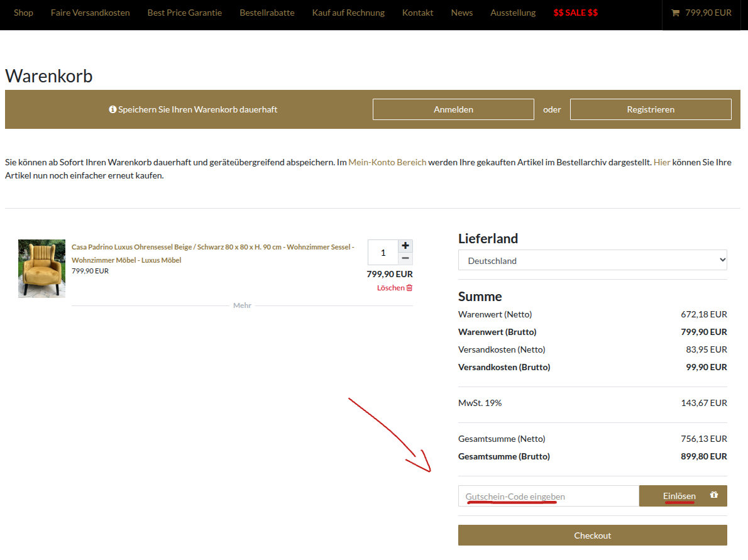Go to Faire Versandkosten page
748x560 pixels.
[91, 13]
